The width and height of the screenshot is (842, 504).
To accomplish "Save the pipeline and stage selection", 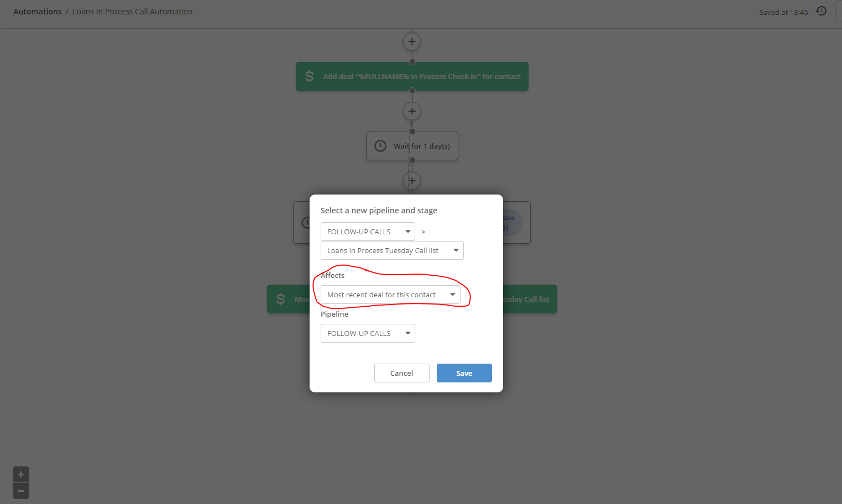I will [x=464, y=373].
